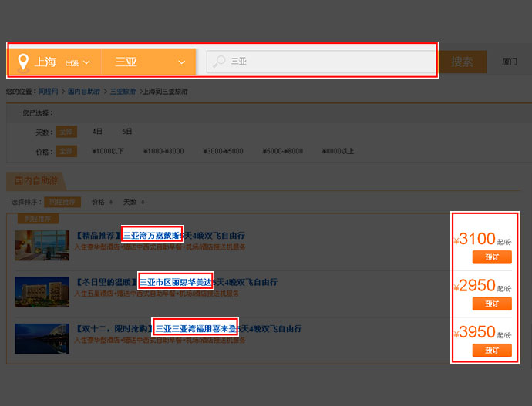The width and height of the screenshot is (532, 406).
Task: Book the ¥3100 package with 预订
Action: pos(491,257)
